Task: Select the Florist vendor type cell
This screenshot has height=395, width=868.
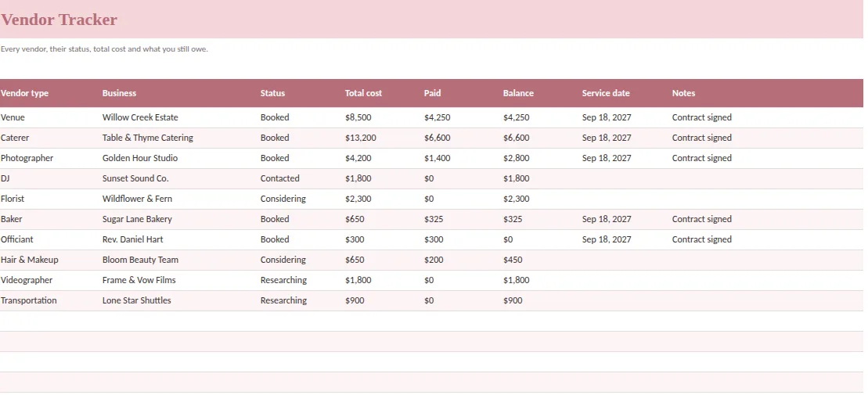Action: click(x=13, y=199)
